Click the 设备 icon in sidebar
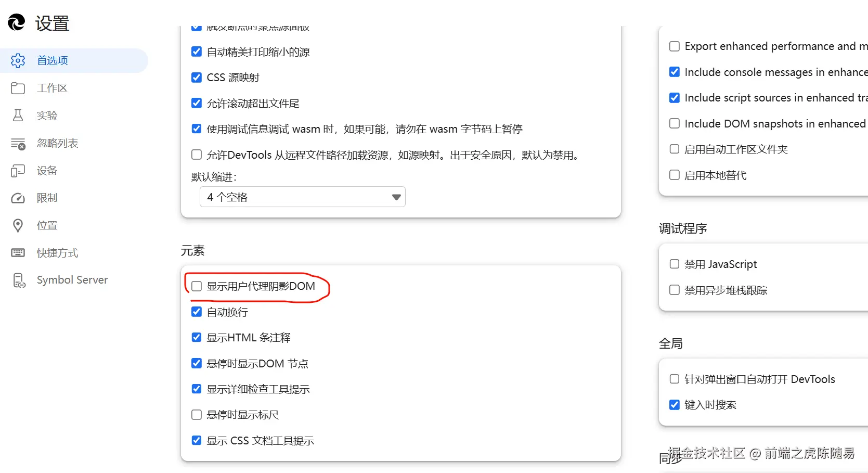Screen dimensions: 868x473 [x=18, y=170]
